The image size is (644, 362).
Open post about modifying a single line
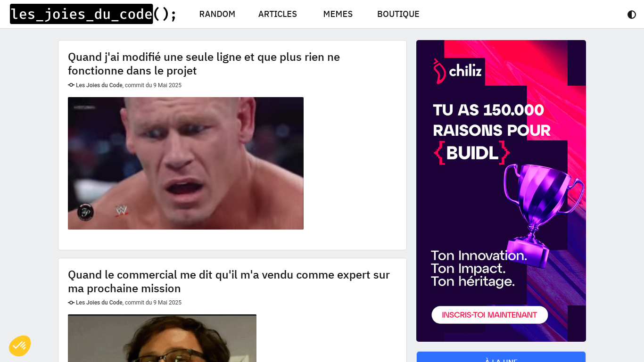[204, 64]
